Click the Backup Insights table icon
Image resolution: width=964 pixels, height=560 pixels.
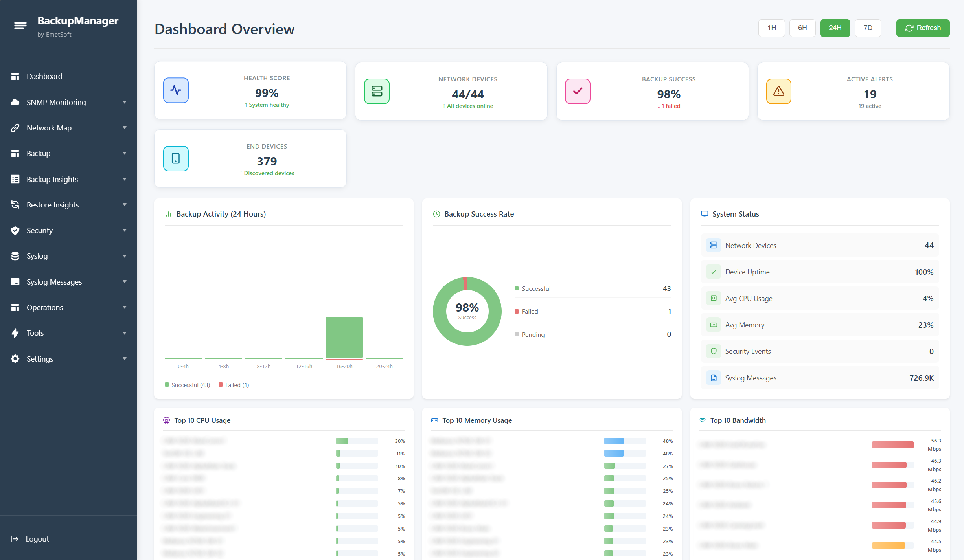click(15, 179)
